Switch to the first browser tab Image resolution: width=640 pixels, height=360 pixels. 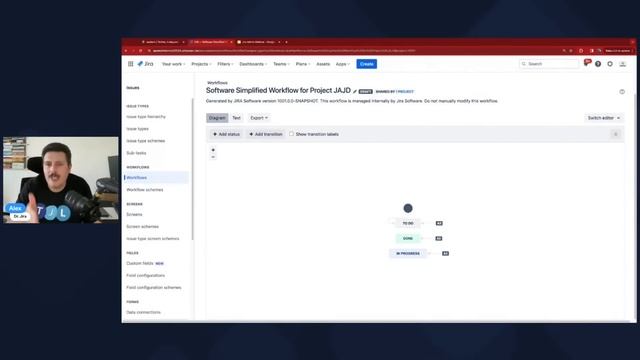(162, 42)
